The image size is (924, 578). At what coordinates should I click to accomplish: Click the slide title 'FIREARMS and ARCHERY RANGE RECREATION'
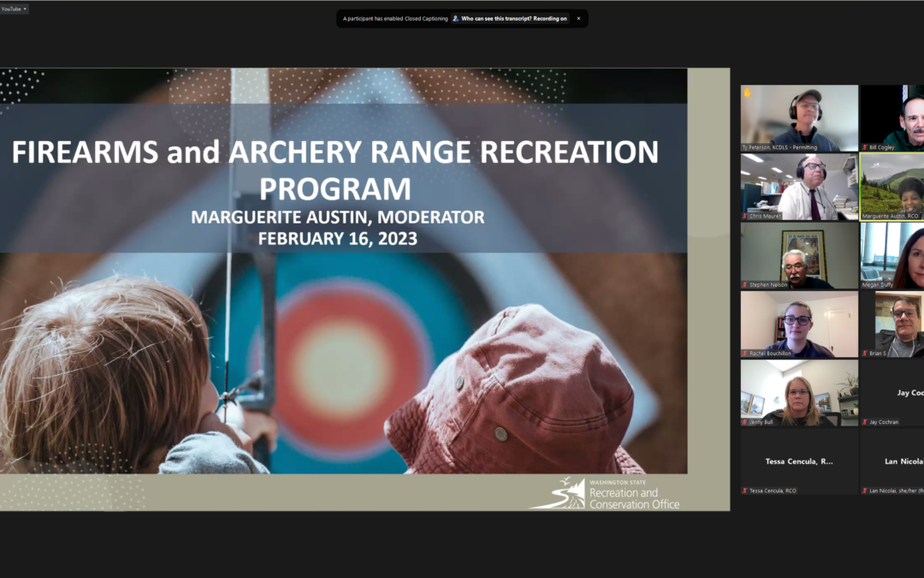[335, 152]
